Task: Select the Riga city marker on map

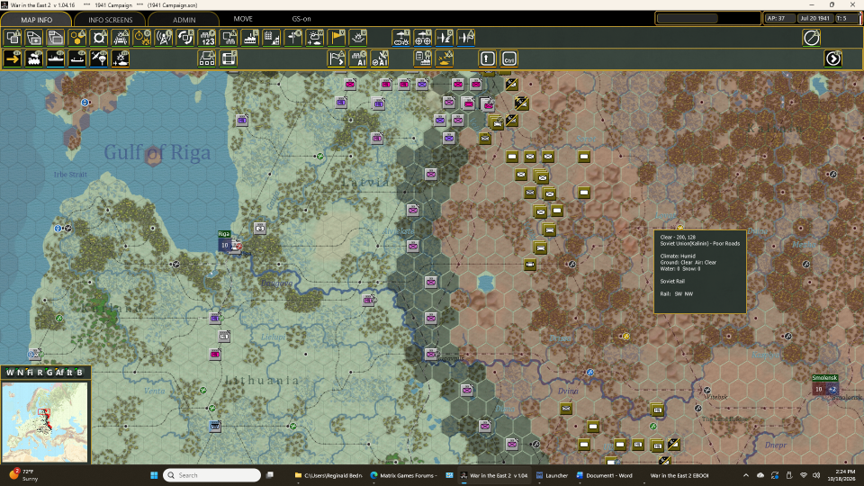Action: [x=224, y=242]
